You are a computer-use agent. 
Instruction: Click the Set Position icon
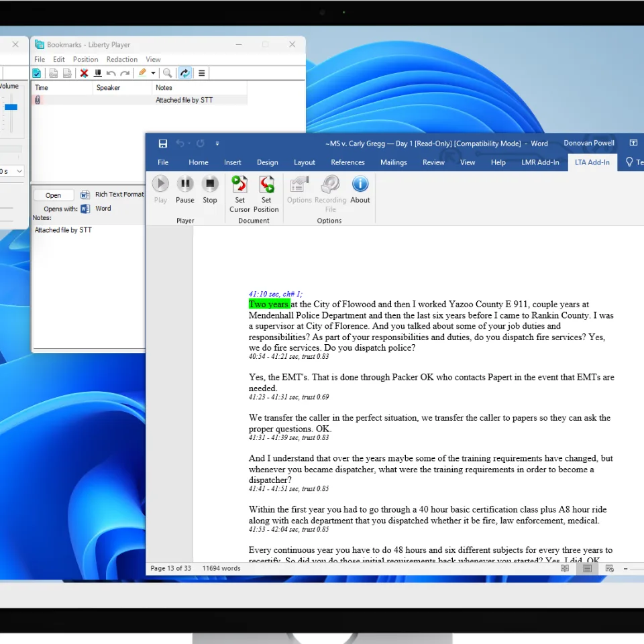[x=266, y=184]
